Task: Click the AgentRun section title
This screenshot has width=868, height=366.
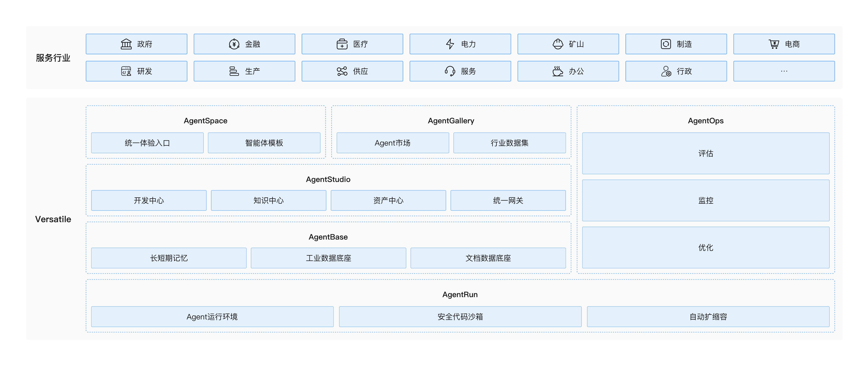Action: [x=460, y=295]
